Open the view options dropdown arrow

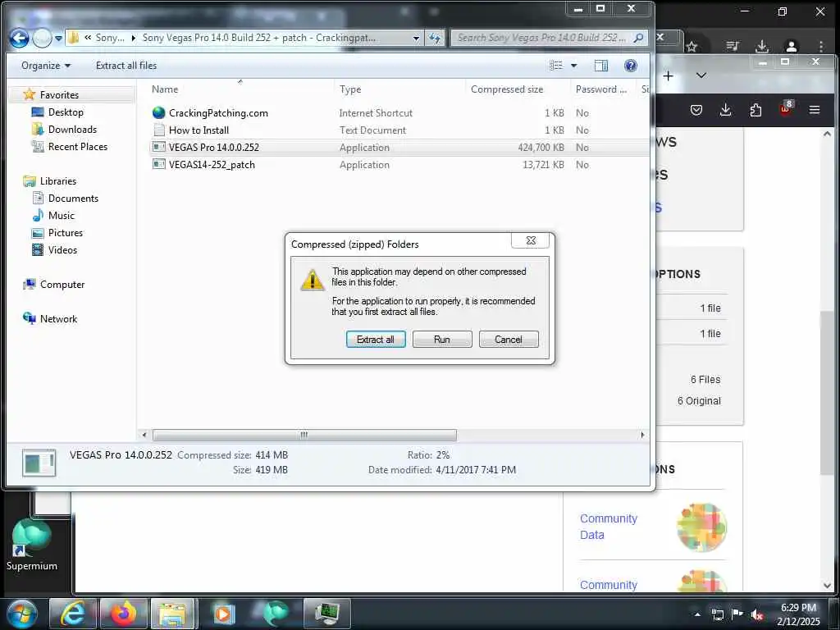[573, 66]
